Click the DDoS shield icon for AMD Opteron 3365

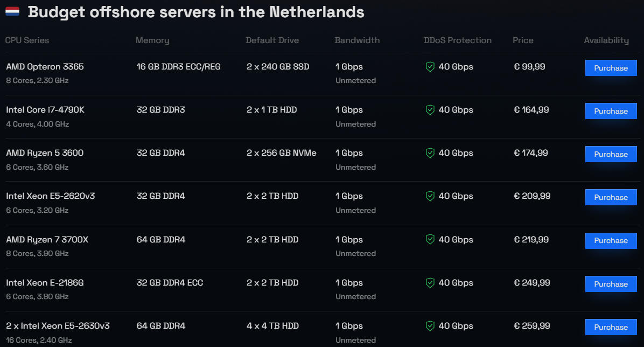[430, 67]
